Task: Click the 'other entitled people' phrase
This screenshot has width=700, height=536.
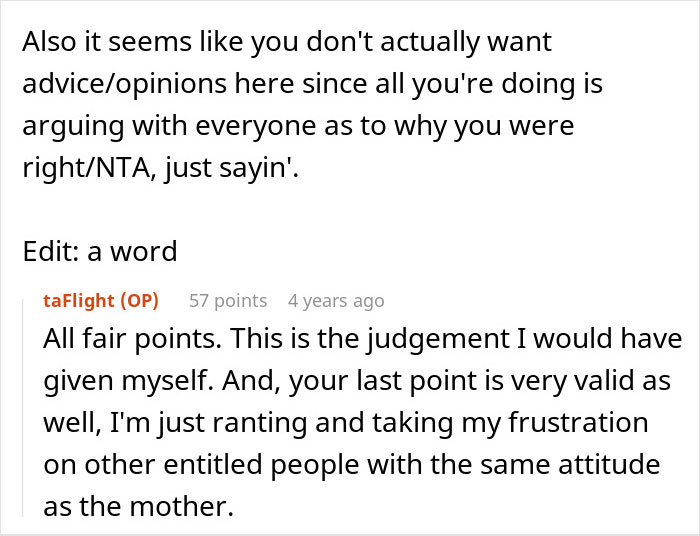Action: [x=199, y=466]
